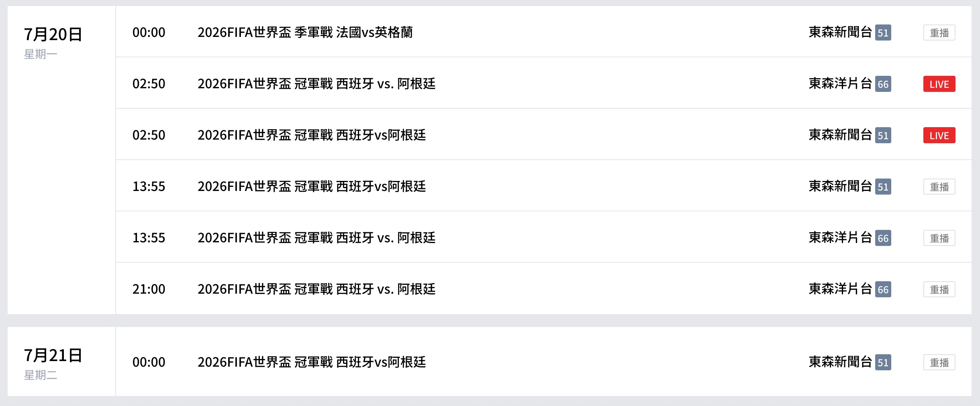Click LIVE badge for 東森新聞台 02:50 match
Viewport: 980px width, 406px height.
(939, 135)
